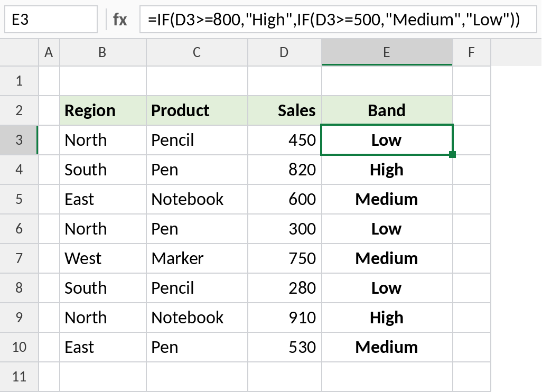Select the cell with sales 300

(285, 229)
